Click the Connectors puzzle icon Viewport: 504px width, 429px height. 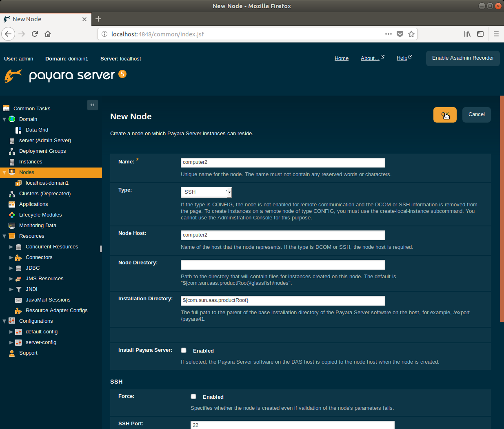[18, 257]
